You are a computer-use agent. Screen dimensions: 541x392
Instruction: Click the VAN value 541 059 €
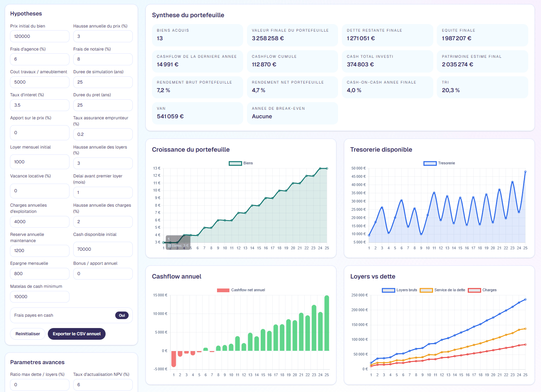[170, 117]
